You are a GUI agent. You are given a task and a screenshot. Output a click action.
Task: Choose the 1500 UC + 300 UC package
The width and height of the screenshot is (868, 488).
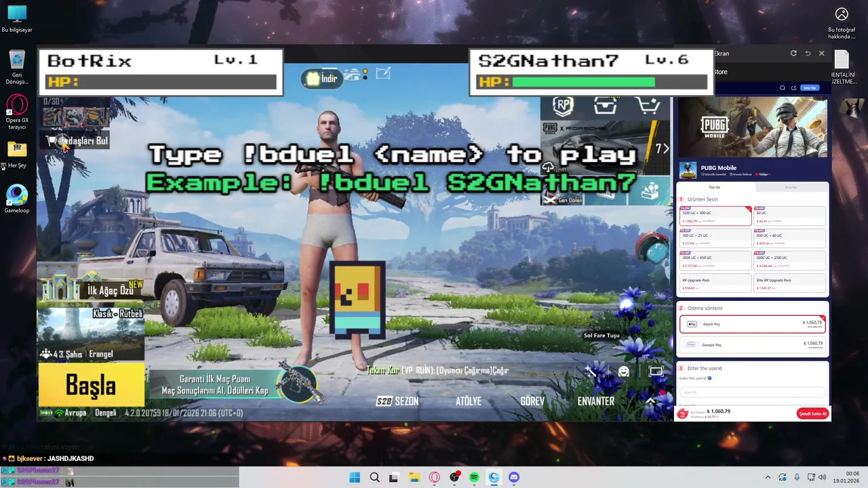pyautogui.click(x=715, y=216)
